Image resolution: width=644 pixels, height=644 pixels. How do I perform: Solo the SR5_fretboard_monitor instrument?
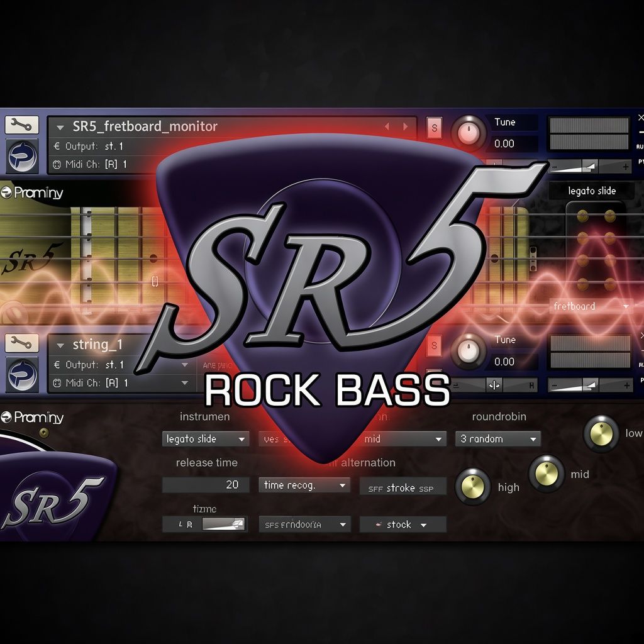(x=434, y=128)
